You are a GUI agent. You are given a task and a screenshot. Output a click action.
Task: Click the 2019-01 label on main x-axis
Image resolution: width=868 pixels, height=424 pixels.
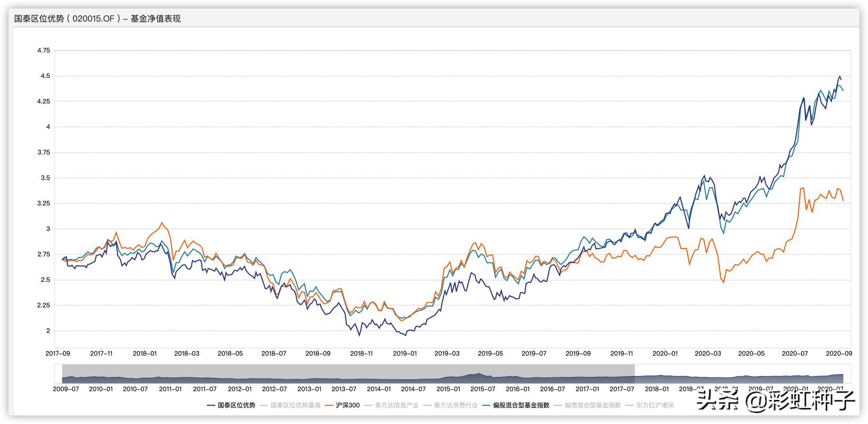click(x=405, y=354)
